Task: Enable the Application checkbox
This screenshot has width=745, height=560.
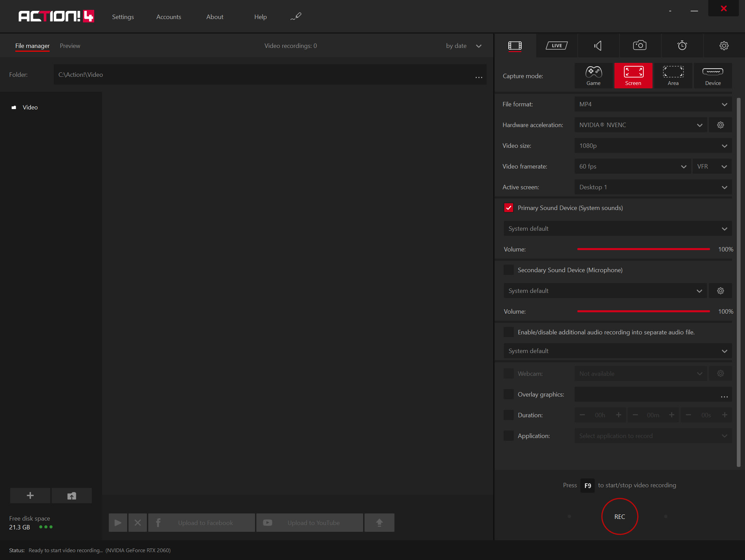Action: [x=509, y=436]
